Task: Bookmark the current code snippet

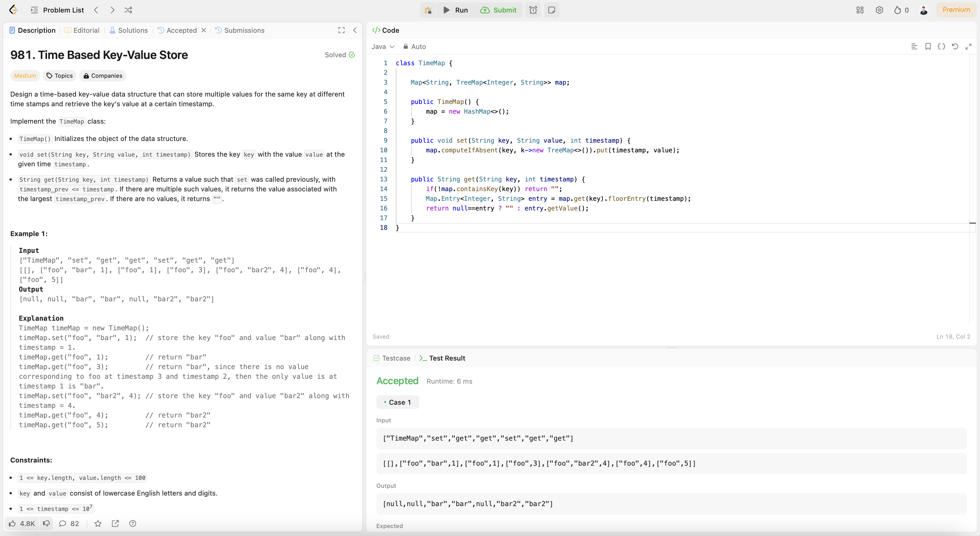Action: pyautogui.click(x=928, y=46)
